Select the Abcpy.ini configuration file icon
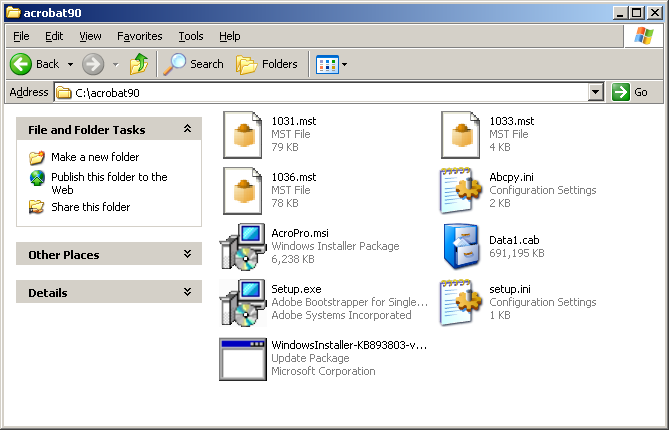669x430 pixels. 462,191
